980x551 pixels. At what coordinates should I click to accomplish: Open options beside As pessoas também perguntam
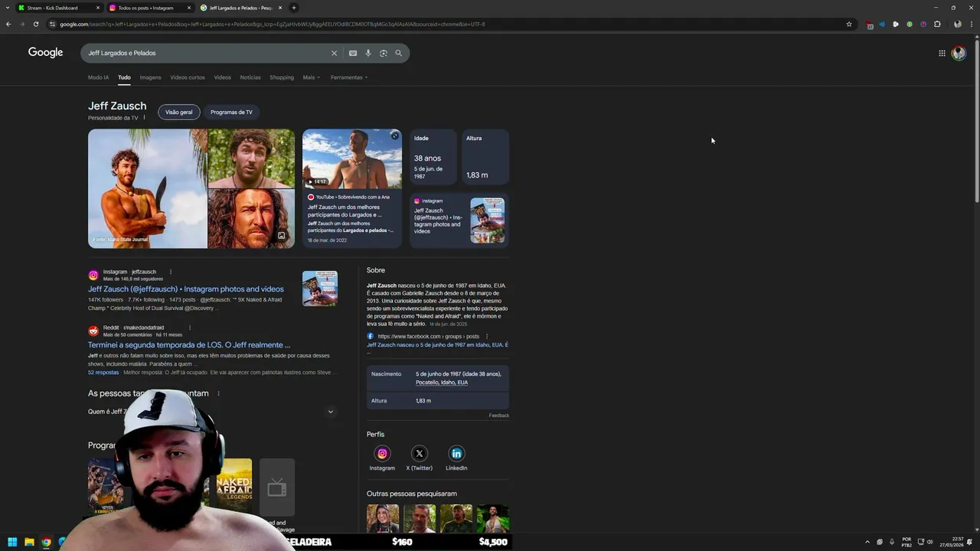tap(218, 393)
